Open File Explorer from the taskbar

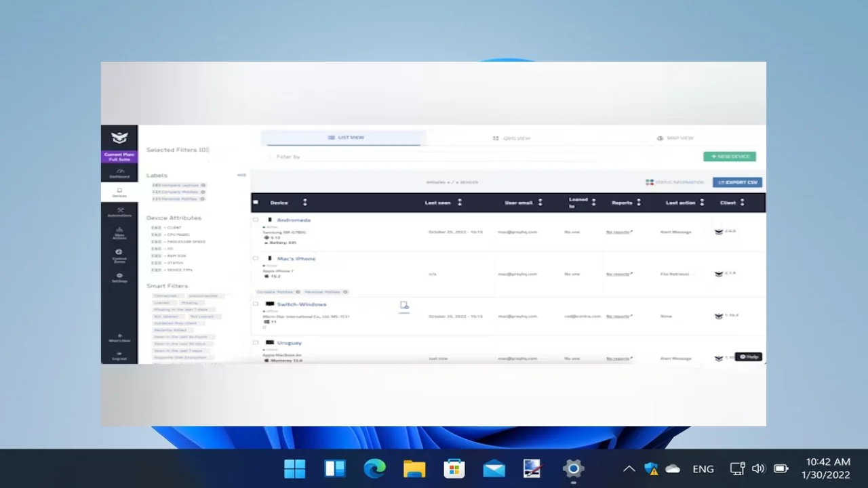coord(414,468)
